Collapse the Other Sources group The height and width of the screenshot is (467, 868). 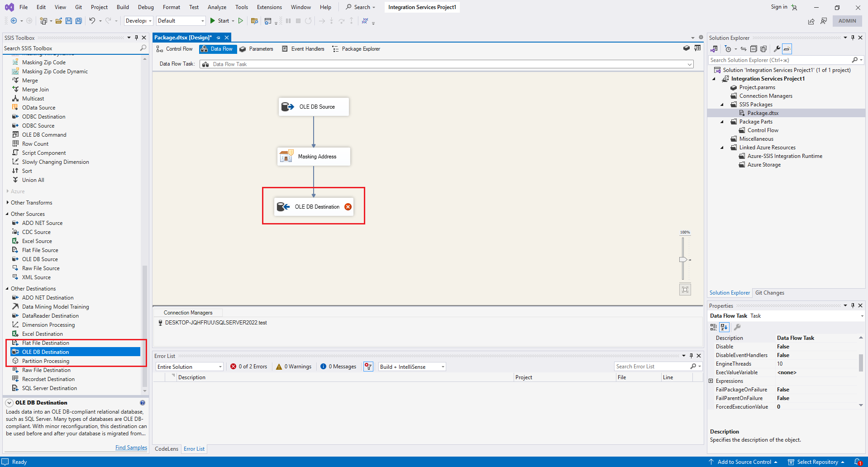(x=7, y=214)
